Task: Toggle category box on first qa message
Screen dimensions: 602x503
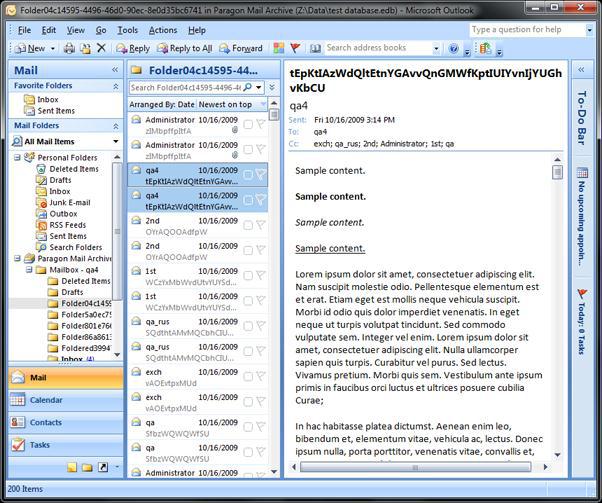Action: (x=248, y=427)
